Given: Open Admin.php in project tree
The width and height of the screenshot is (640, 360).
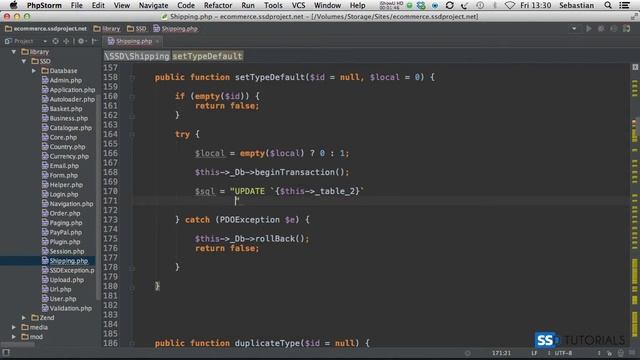Looking at the screenshot, I should (62, 80).
